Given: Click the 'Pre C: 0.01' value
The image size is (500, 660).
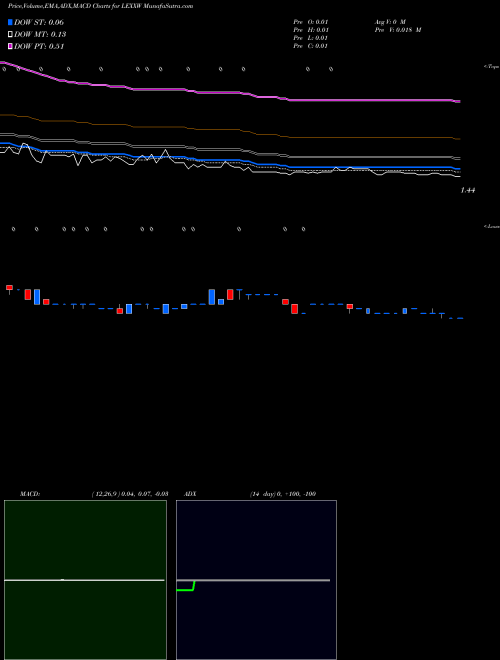Looking at the screenshot, I should pyautogui.click(x=311, y=46).
